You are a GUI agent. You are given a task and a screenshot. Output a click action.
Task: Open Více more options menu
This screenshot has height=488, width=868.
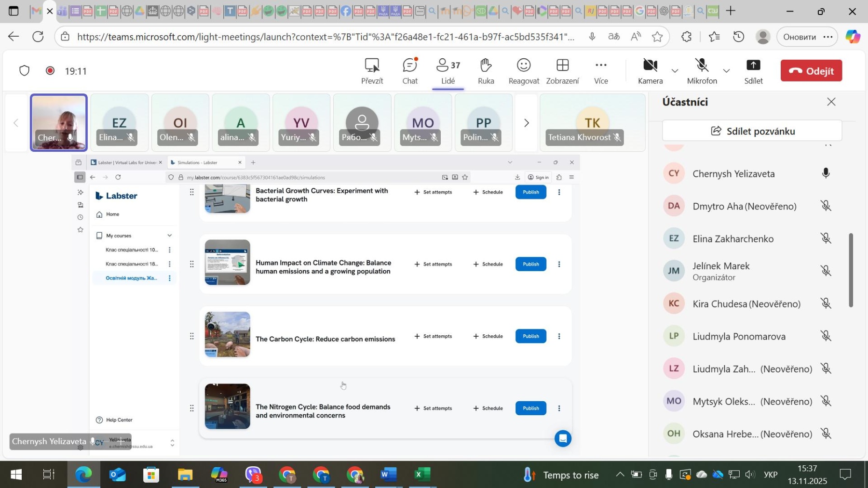pyautogui.click(x=600, y=71)
